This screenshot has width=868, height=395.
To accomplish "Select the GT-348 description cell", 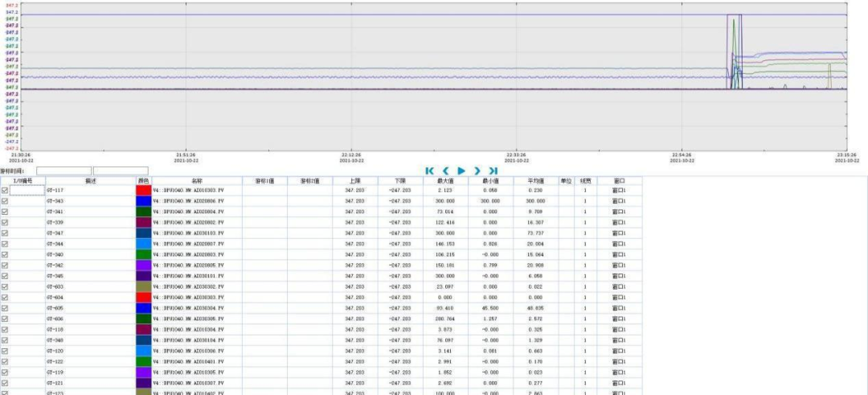I will 91,340.
